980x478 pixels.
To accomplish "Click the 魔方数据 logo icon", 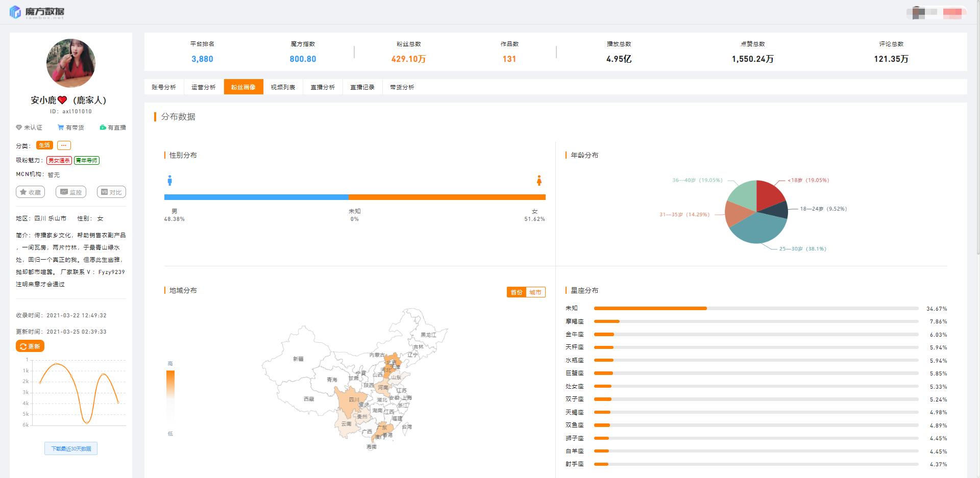I will click(15, 12).
